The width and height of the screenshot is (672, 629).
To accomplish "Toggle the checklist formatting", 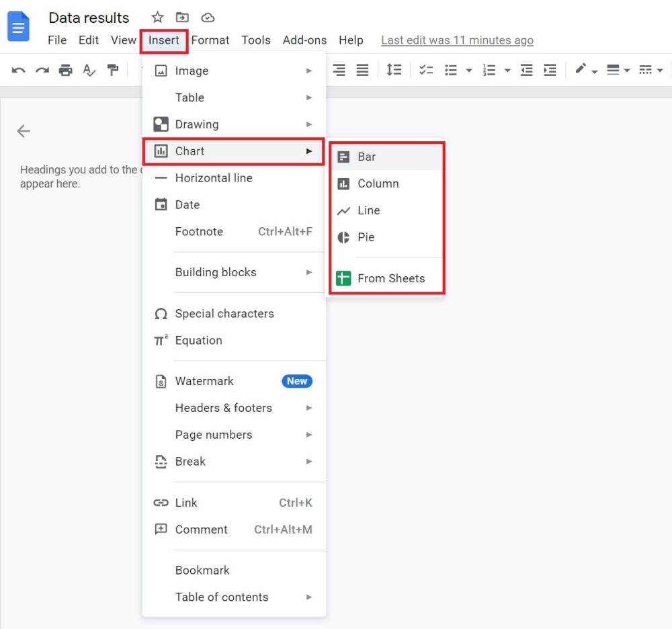I will [x=426, y=70].
